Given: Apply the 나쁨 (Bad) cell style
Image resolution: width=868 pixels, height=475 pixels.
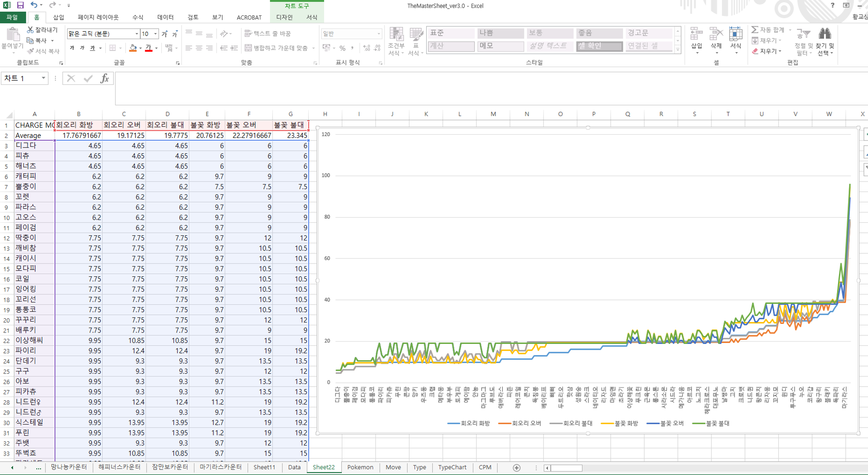Looking at the screenshot, I should click(x=500, y=33).
